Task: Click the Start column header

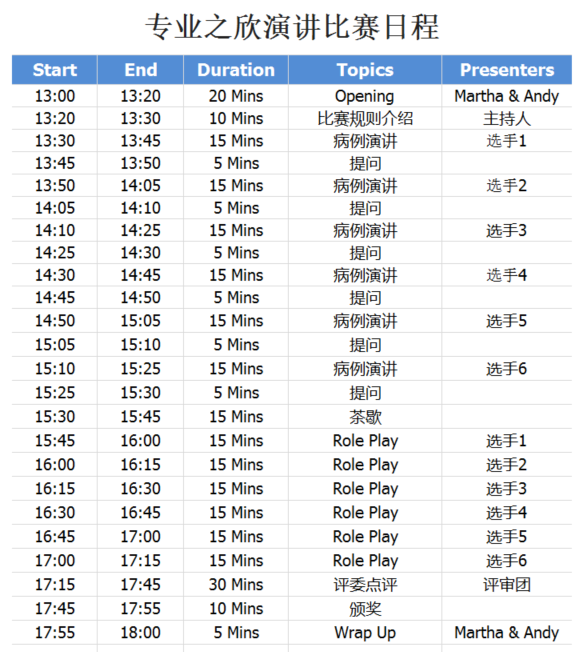Action: pos(54,70)
